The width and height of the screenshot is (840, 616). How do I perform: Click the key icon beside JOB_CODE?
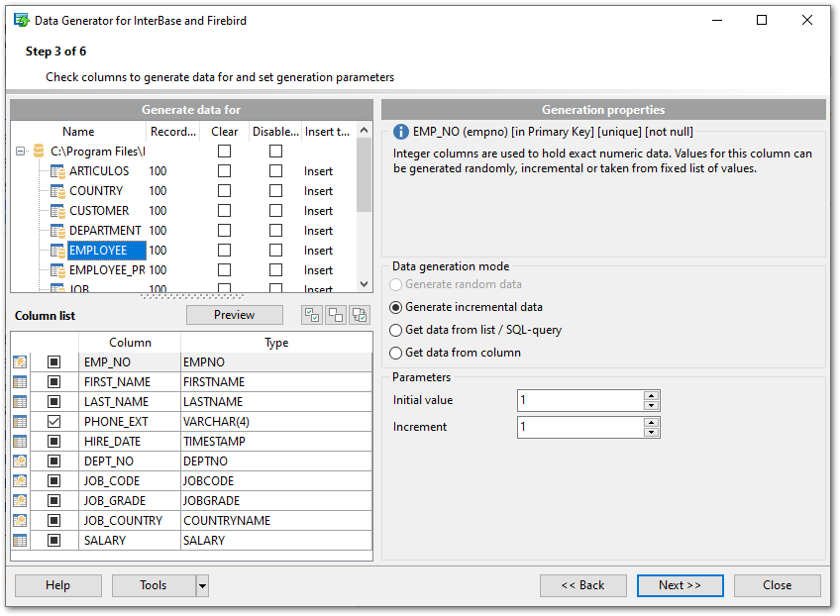click(20, 481)
